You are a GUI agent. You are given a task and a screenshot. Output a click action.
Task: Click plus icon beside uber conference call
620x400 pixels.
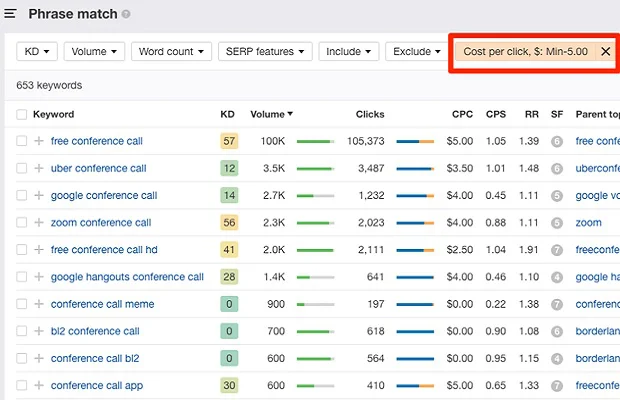[39, 169]
